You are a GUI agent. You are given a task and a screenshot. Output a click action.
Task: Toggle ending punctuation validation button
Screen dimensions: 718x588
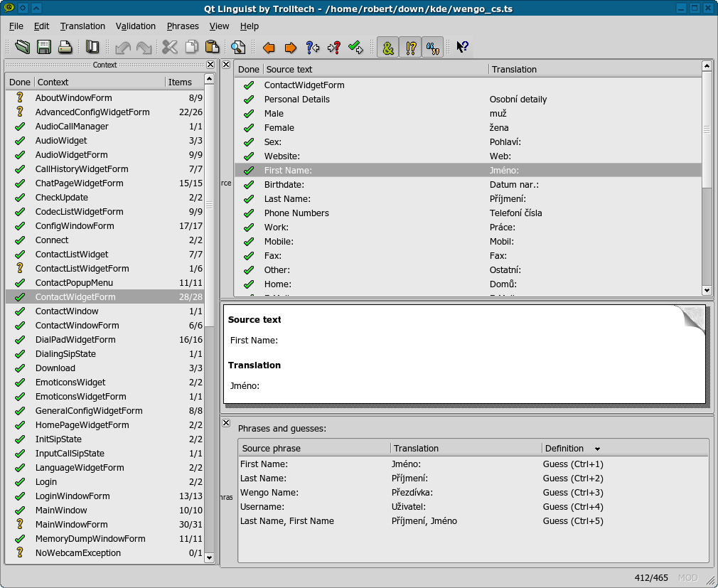410,48
